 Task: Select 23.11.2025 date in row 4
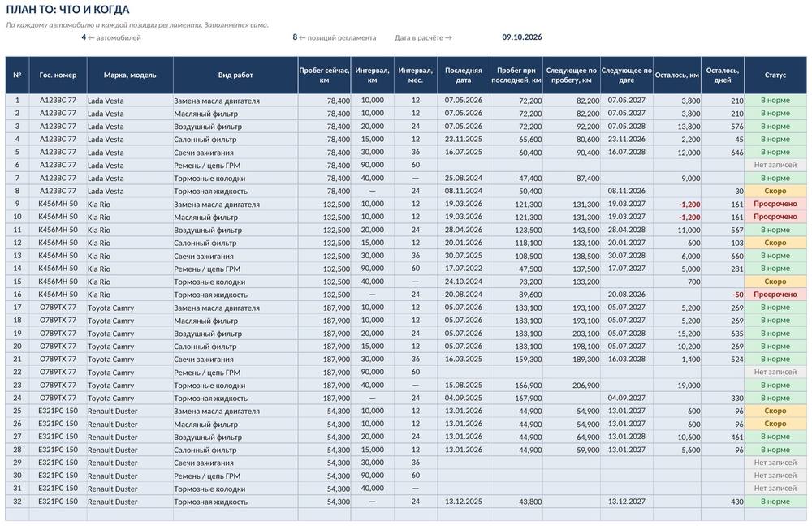pyautogui.click(x=464, y=140)
